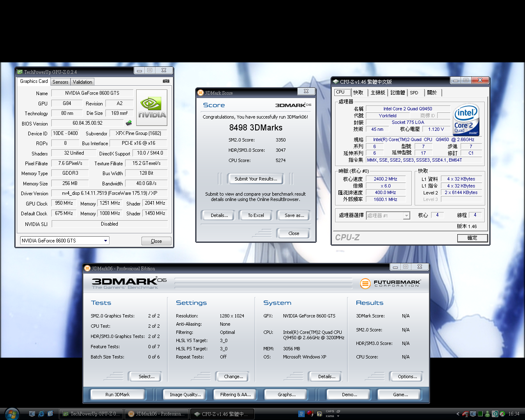The image size is (525, 420).
Task: Click the GPU-Z screenshot camera icon
Action: pyautogui.click(x=166, y=81)
